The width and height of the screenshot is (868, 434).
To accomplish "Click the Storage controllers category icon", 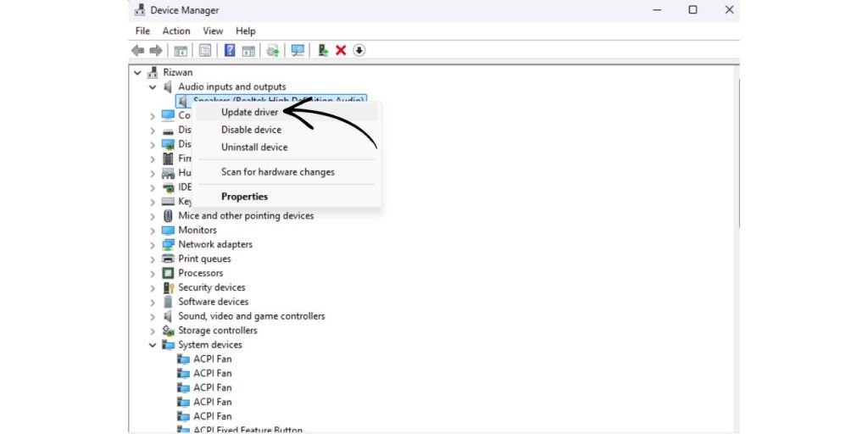I will 168,331.
